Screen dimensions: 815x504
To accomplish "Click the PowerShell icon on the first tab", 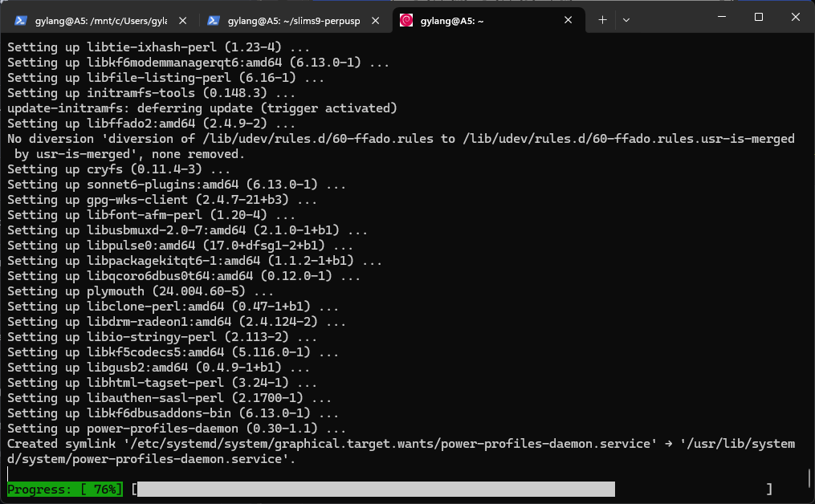I will 22,20.
